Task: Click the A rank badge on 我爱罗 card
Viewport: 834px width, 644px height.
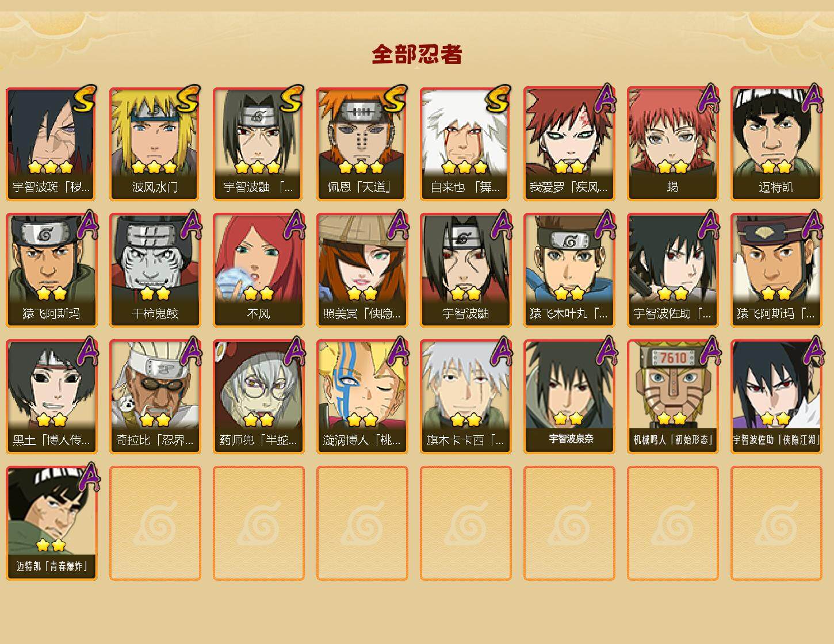Action: pyautogui.click(x=604, y=98)
